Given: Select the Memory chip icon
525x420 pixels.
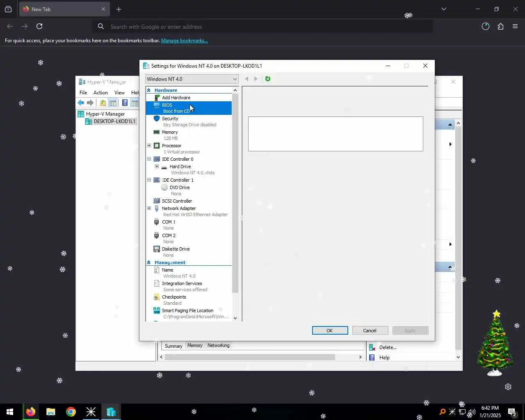Looking at the screenshot, I should click(157, 132).
